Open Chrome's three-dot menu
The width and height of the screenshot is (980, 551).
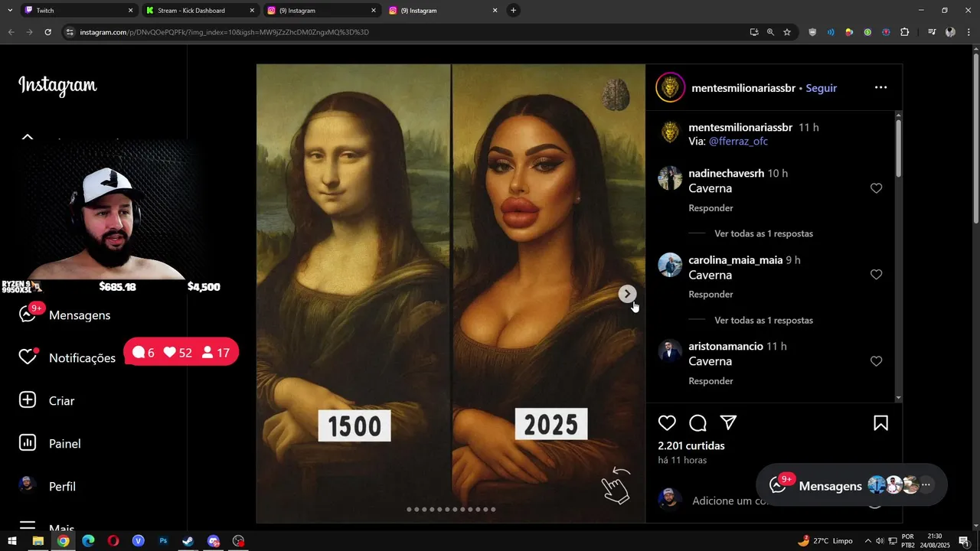pyautogui.click(x=969, y=32)
